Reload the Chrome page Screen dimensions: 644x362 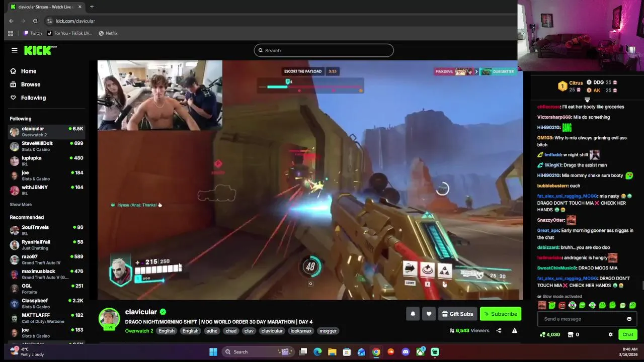35,21
